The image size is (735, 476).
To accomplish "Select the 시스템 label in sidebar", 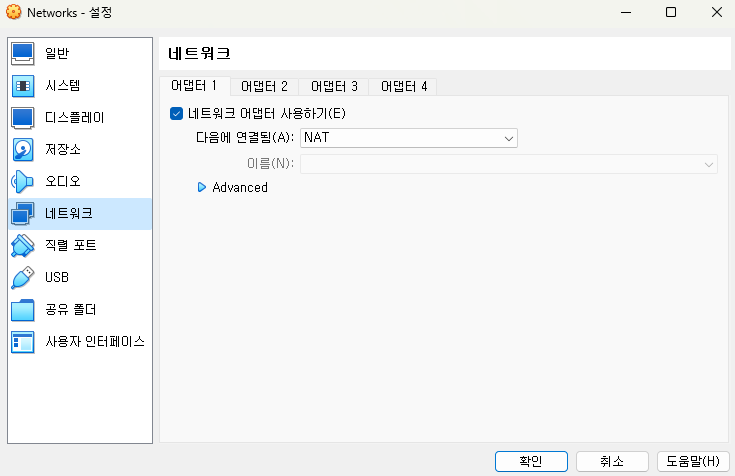I will pos(63,85).
